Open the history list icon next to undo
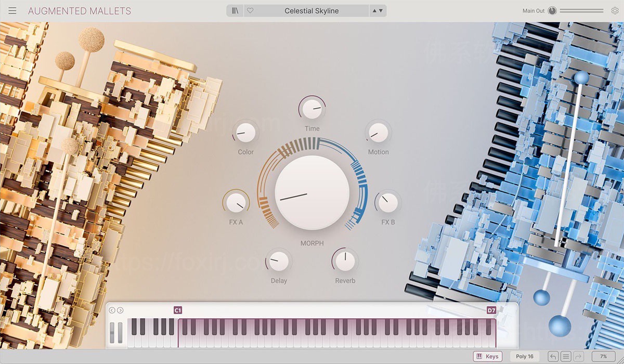 [566, 356]
